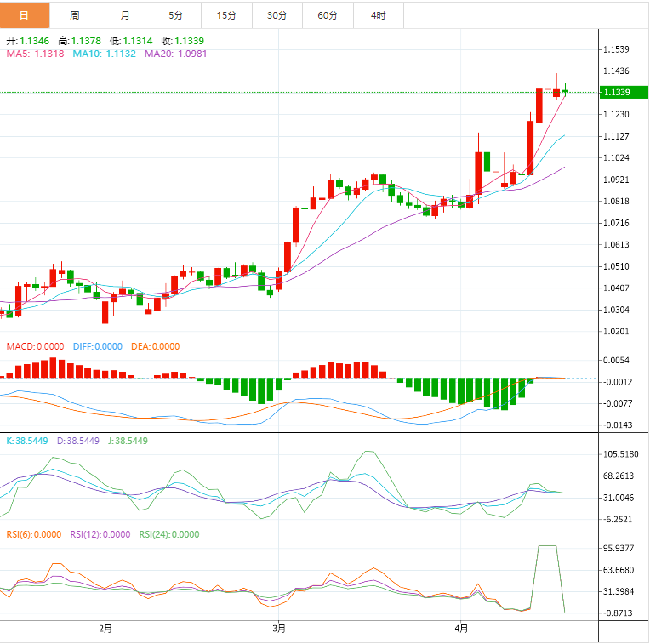Click the RSI(24) indicator label
This screenshot has height=644, width=650.
(168, 534)
